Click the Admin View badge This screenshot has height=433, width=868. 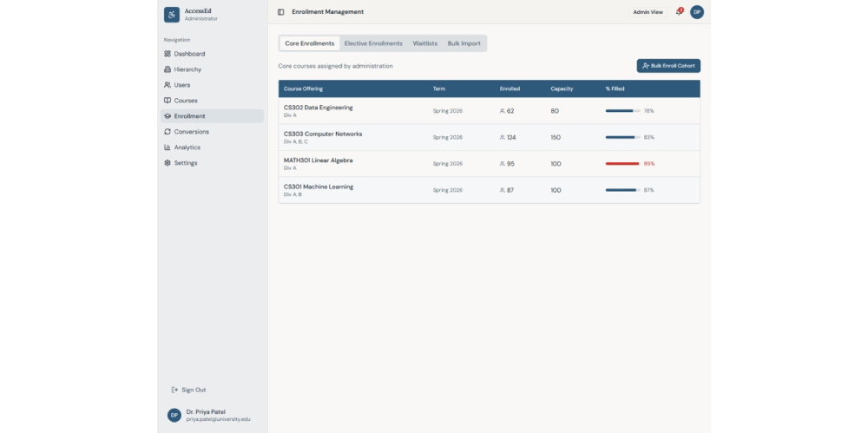point(648,12)
